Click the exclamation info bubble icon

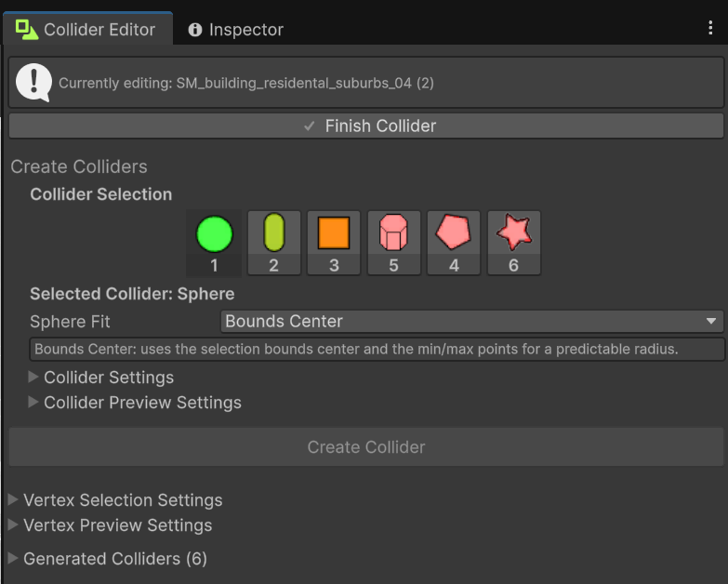pyautogui.click(x=33, y=83)
